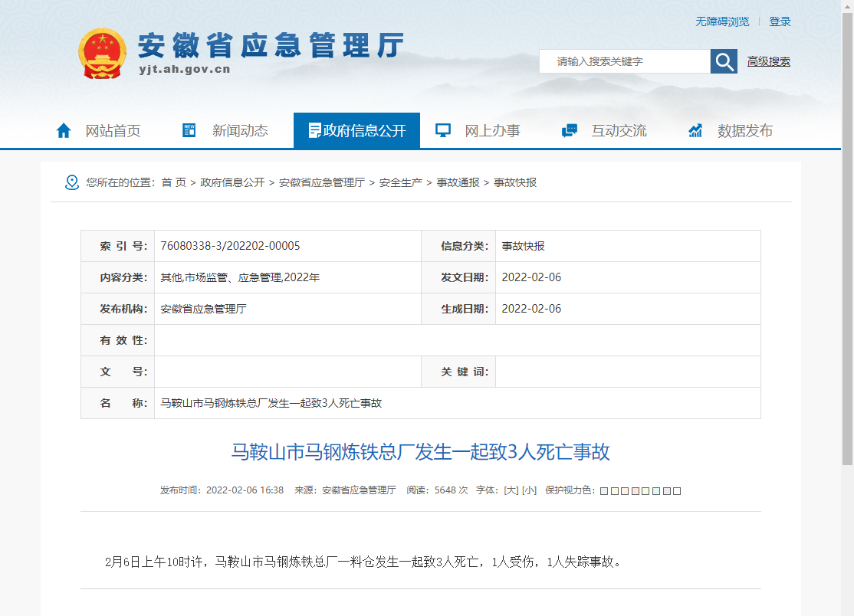Navigate to 安全生产 in breadcrumb
The width and height of the screenshot is (854, 616).
(400, 182)
